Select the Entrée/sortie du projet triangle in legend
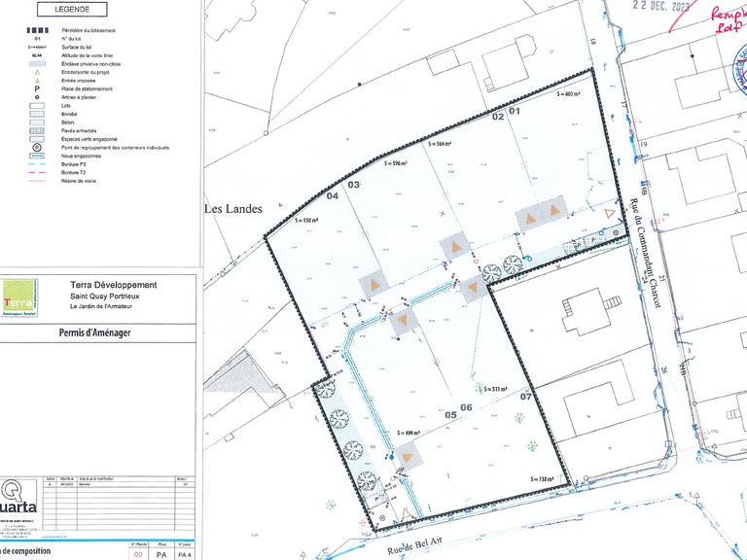 point(36,73)
